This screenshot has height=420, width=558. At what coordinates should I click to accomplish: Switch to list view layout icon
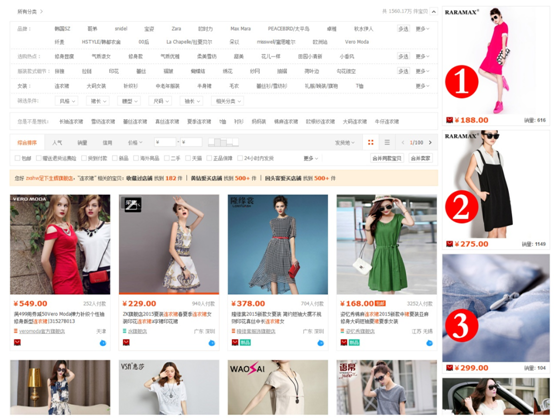[x=387, y=142]
